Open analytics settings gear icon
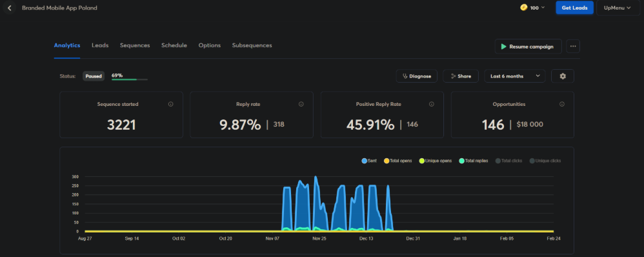Viewport: 644px width, 257px height. [563, 76]
